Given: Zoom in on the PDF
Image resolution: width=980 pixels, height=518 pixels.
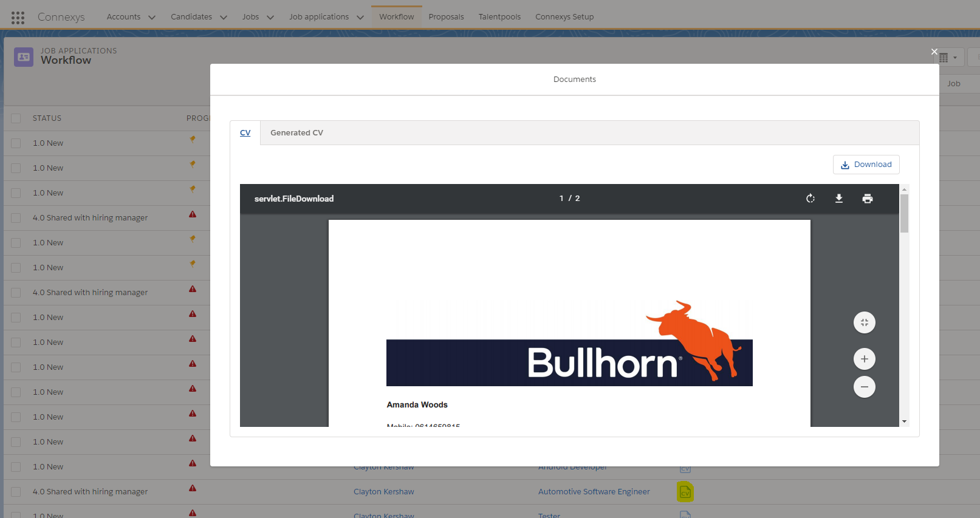Looking at the screenshot, I should point(865,359).
